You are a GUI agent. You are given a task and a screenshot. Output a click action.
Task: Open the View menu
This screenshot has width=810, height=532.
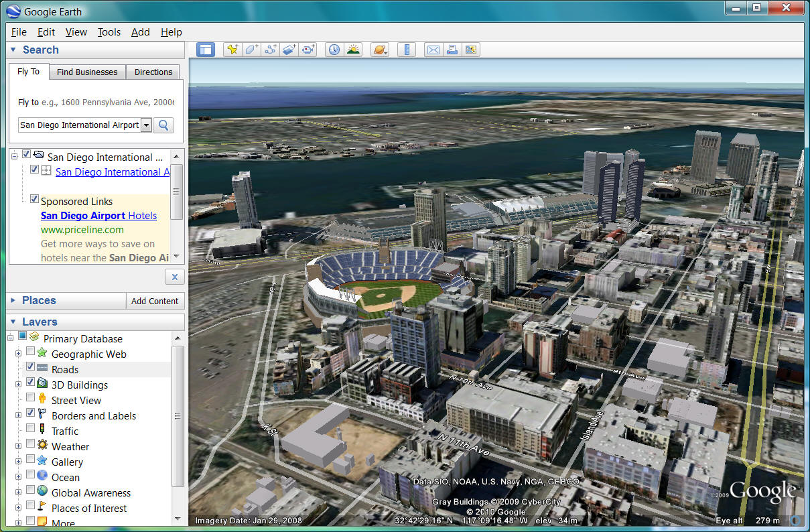pyautogui.click(x=76, y=31)
